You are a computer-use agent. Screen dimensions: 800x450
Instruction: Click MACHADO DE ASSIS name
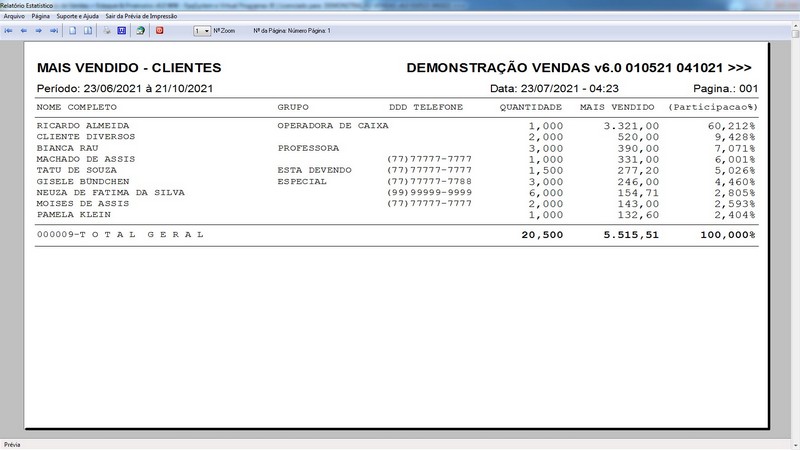[86, 159]
